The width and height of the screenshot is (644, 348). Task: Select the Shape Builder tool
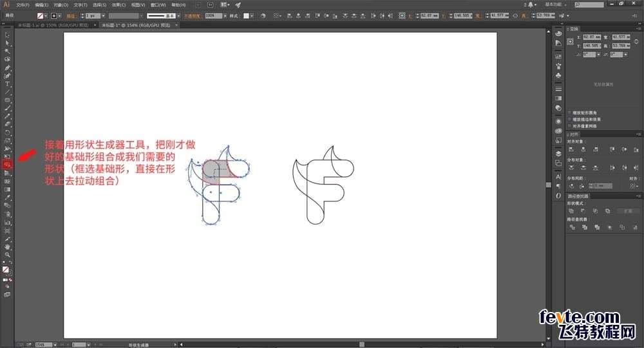(8, 165)
